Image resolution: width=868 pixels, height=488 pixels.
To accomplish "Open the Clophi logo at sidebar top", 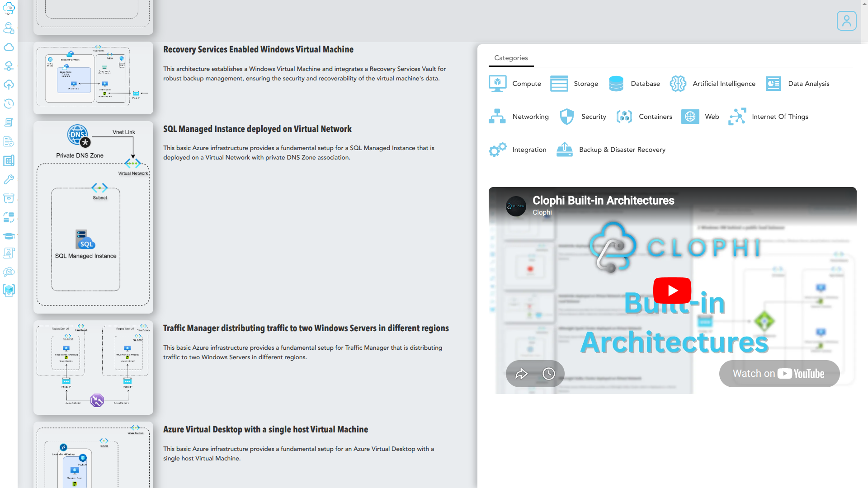I will pos(9,8).
